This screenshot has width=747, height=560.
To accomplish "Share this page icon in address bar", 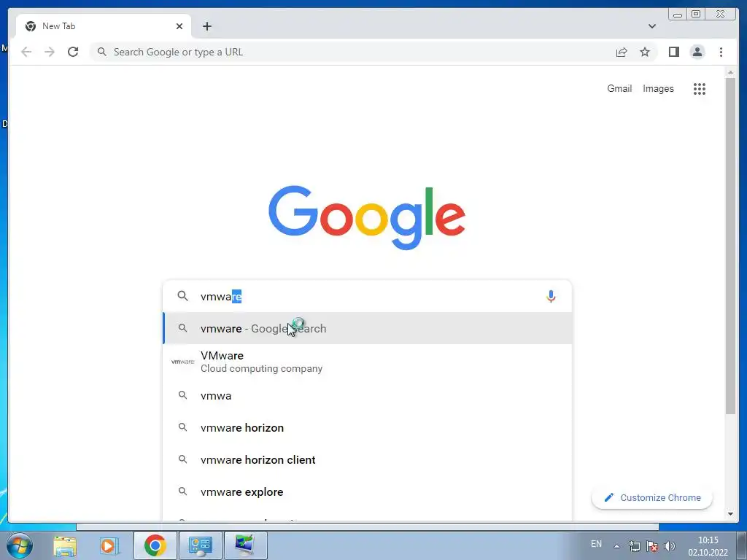I will pyautogui.click(x=622, y=52).
